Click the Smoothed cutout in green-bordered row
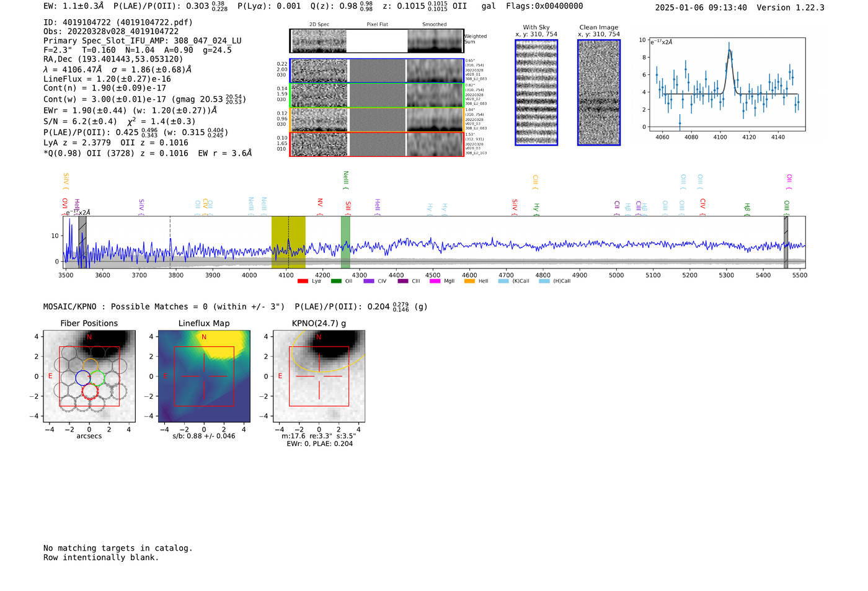The image size is (868, 591). [435, 96]
